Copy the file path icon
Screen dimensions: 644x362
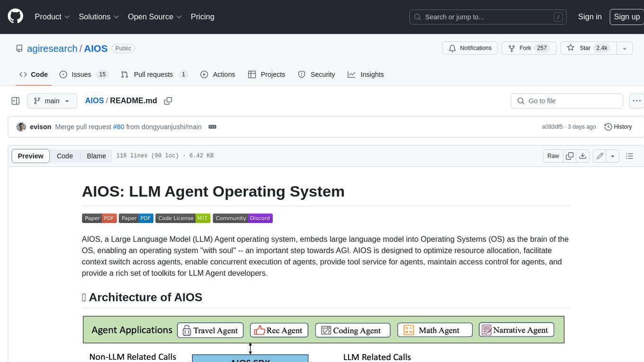(x=168, y=100)
